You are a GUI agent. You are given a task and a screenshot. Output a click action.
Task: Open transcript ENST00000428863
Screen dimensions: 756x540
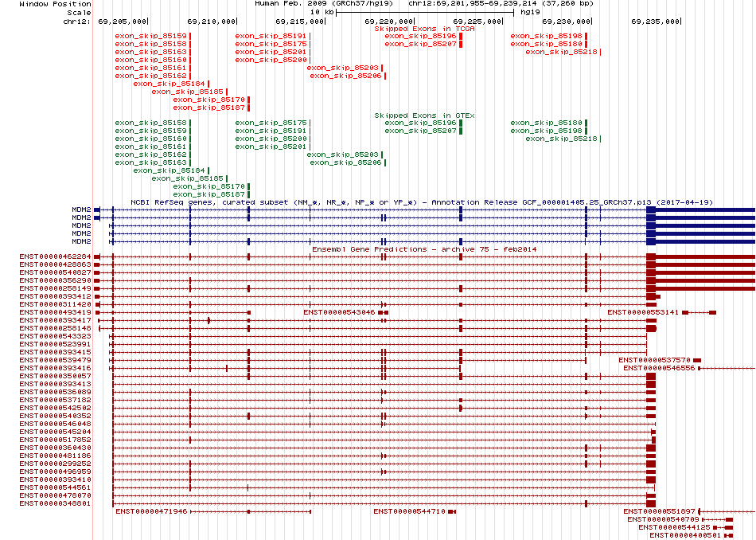pos(56,264)
